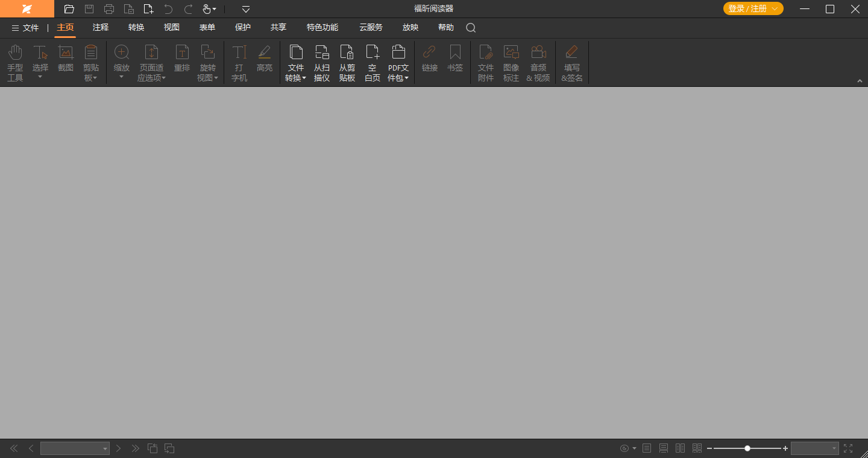
Task: Click the 书签 bookmark icon
Action: point(455,59)
